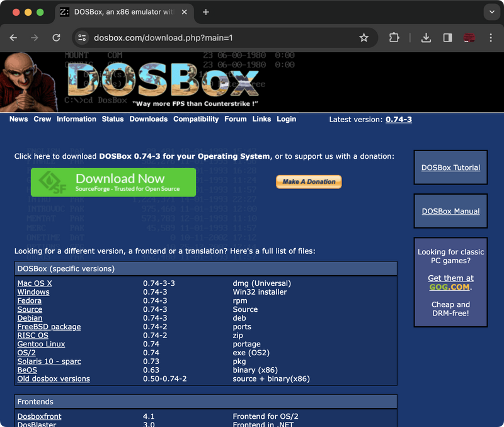Click the Make A Donation button
Viewport: 504px width, 427px height.
tap(308, 181)
